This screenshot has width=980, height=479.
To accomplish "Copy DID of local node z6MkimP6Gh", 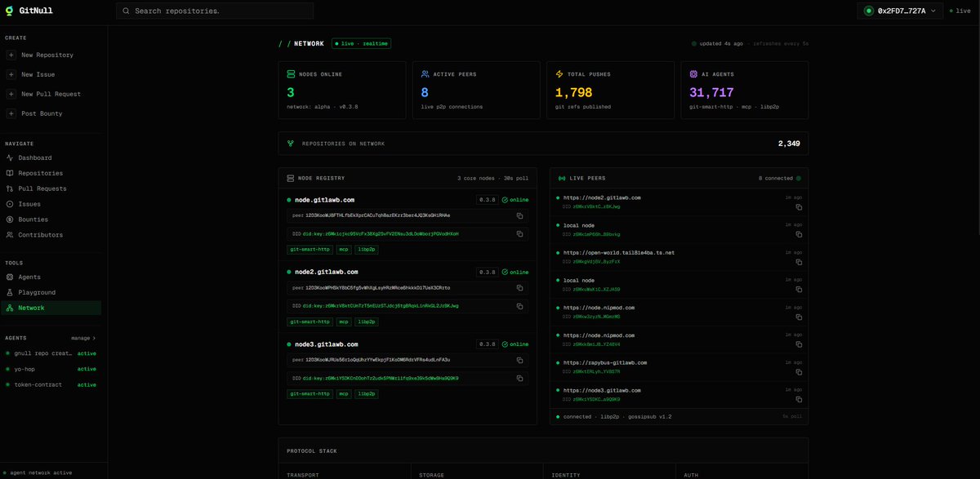I will (799, 235).
